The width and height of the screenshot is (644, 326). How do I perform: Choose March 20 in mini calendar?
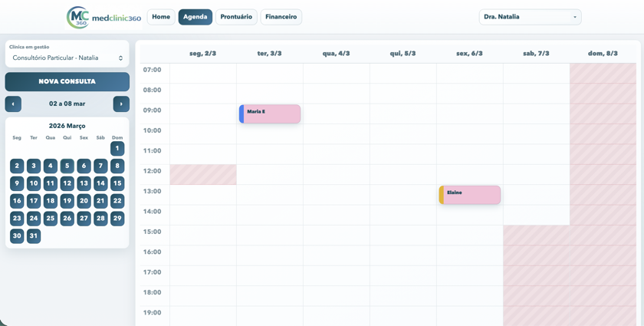[84, 201]
